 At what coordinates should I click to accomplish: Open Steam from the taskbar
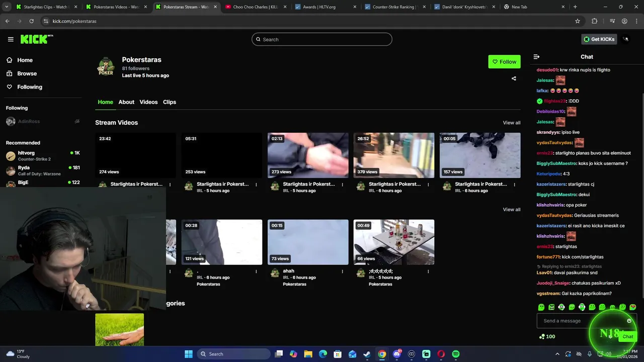(x=367, y=354)
